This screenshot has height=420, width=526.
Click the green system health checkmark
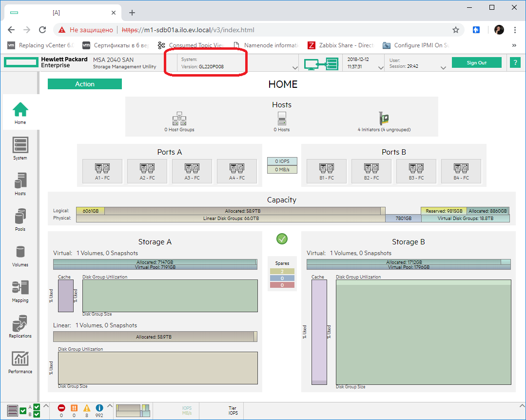click(282, 239)
